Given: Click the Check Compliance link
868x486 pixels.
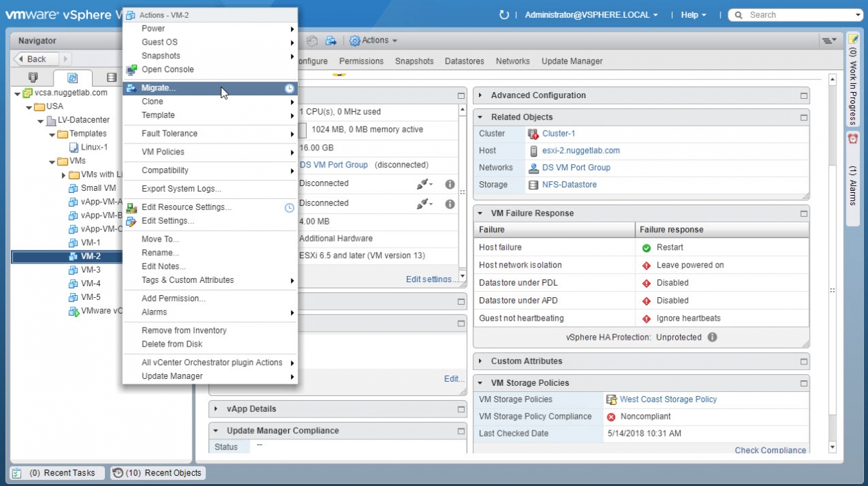Looking at the screenshot, I should coord(770,450).
